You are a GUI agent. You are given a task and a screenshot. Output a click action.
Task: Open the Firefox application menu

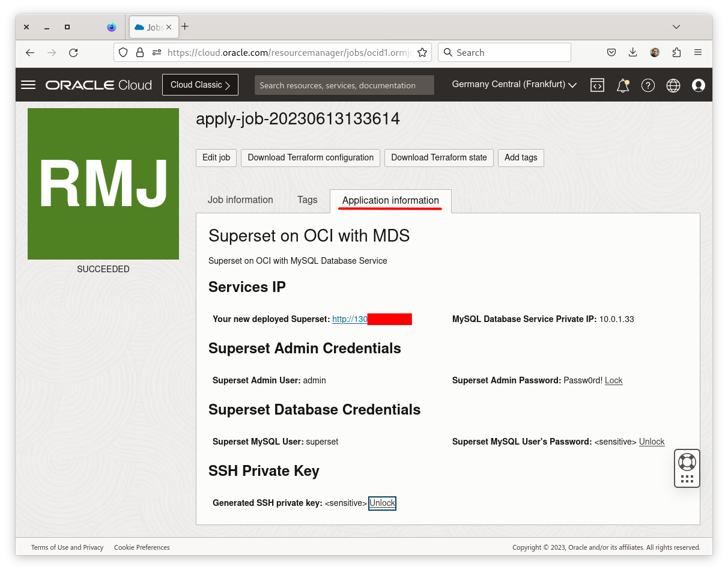pos(698,52)
